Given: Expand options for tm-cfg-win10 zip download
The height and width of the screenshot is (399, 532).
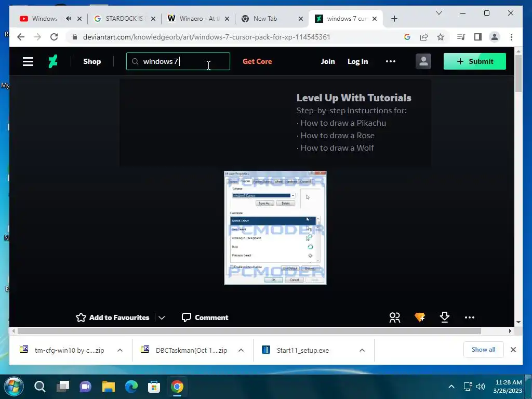Looking at the screenshot, I should pos(120,350).
